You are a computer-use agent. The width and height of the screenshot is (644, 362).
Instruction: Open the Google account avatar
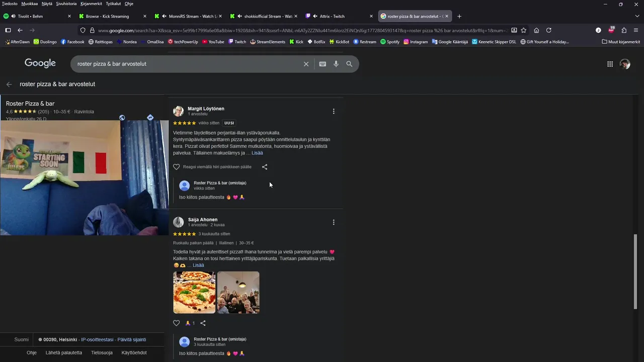625,64
